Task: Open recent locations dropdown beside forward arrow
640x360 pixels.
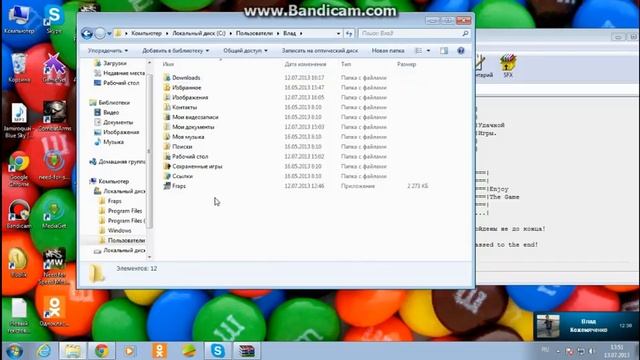Action: pos(109,33)
